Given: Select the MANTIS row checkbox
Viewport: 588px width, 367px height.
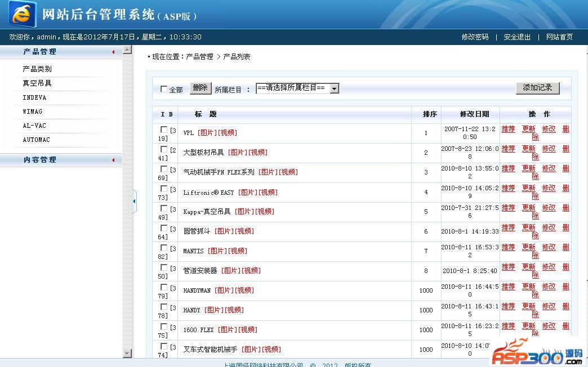Looking at the screenshot, I should (163, 248).
